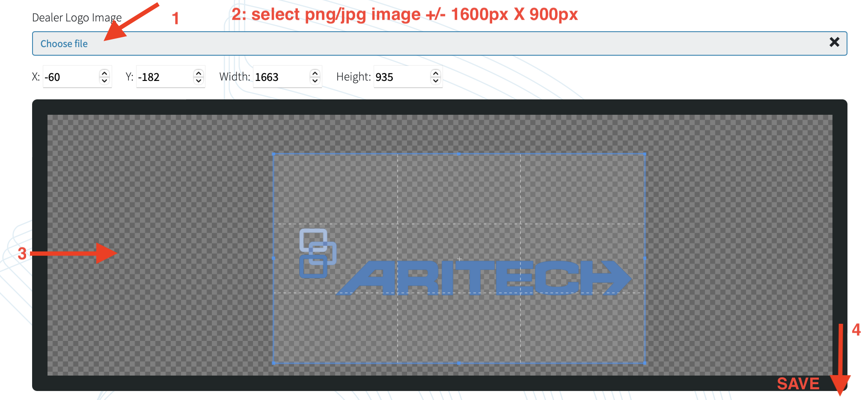Click the Width: label
The image size is (868, 400).
pos(235,77)
